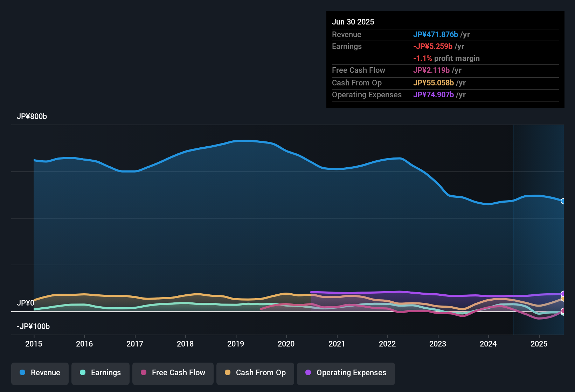Click the revenue value JP¥471.876b in tooltip
This screenshot has width=575, height=392.
pos(436,35)
